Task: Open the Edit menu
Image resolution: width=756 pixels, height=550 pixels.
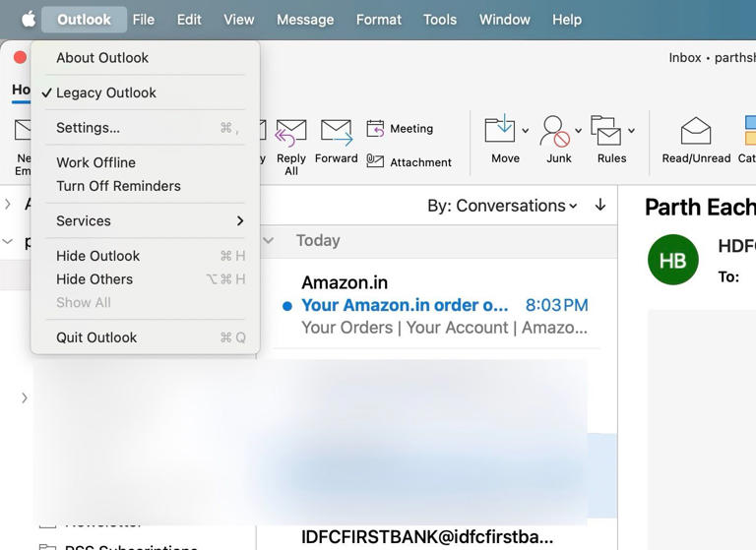Action: click(189, 20)
